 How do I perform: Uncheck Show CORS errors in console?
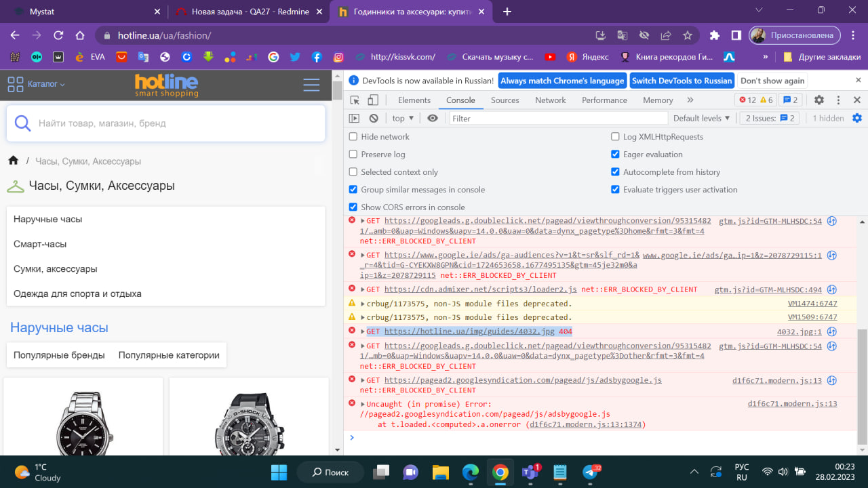[x=353, y=207]
